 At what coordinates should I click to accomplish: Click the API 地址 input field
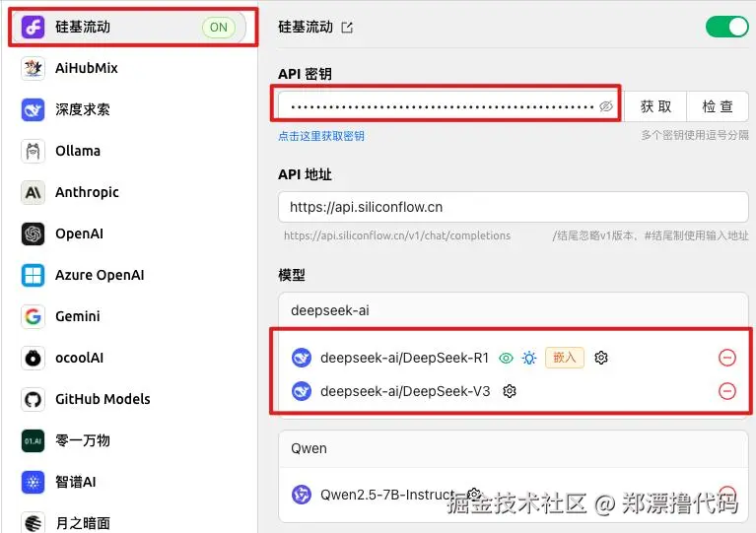514,207
